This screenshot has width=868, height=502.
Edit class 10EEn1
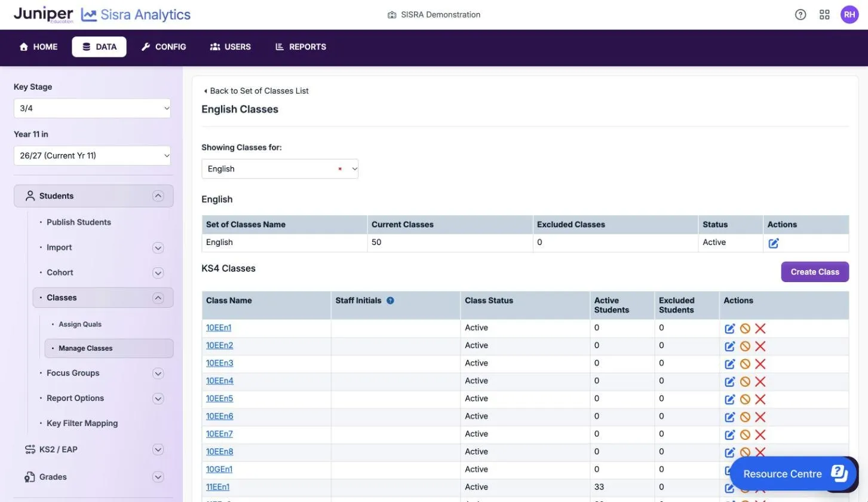coord(729,329)
